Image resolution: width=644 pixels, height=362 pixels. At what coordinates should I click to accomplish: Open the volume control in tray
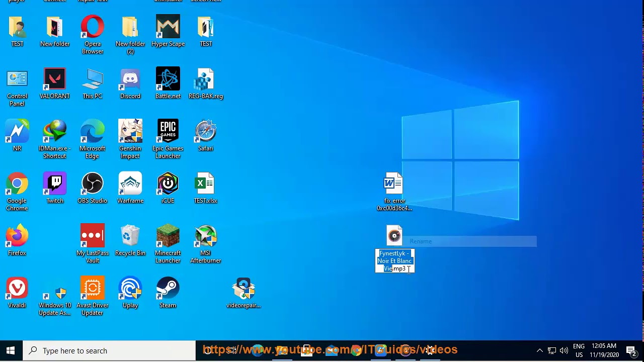(564, 350)
